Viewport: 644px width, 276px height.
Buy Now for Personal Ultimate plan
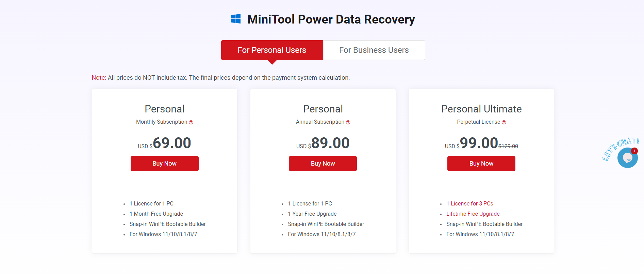tap(481, 164)
